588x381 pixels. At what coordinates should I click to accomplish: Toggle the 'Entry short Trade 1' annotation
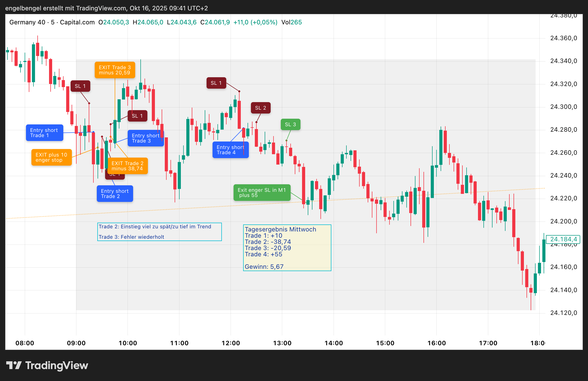click(44, 133)
